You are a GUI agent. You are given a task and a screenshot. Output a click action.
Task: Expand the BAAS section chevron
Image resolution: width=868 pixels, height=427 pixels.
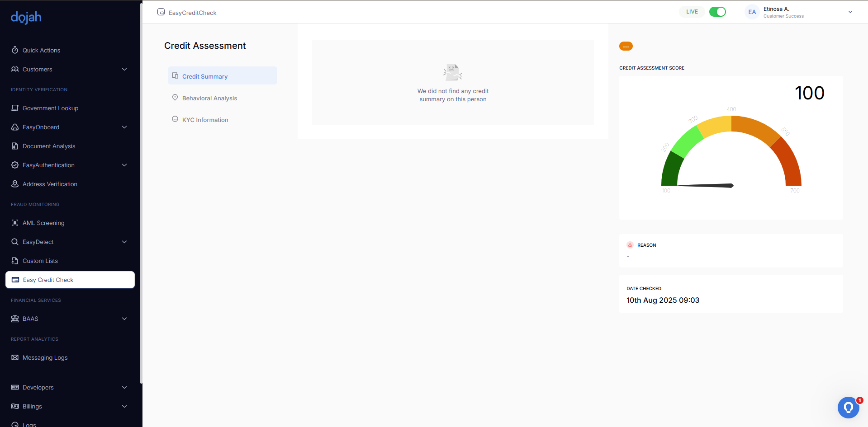click(124, 319)
